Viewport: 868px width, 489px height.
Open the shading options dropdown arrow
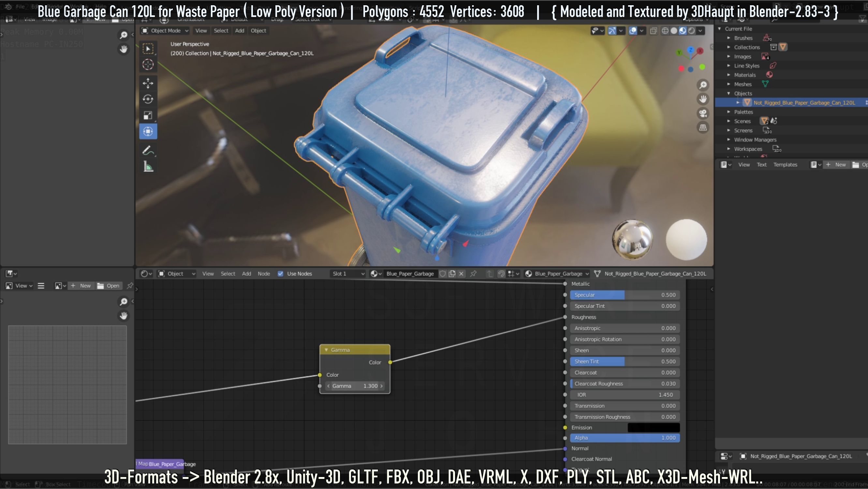click(700, 31)
